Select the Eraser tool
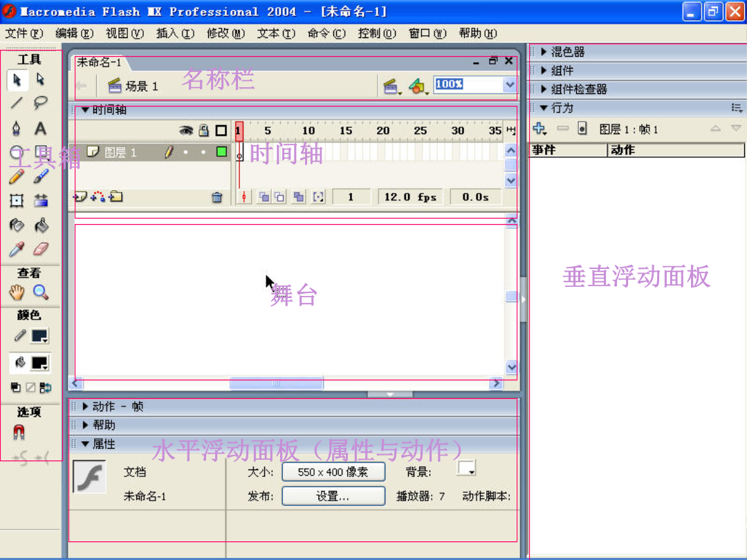Viewport: 747px width, 560px height. point(41,249)
